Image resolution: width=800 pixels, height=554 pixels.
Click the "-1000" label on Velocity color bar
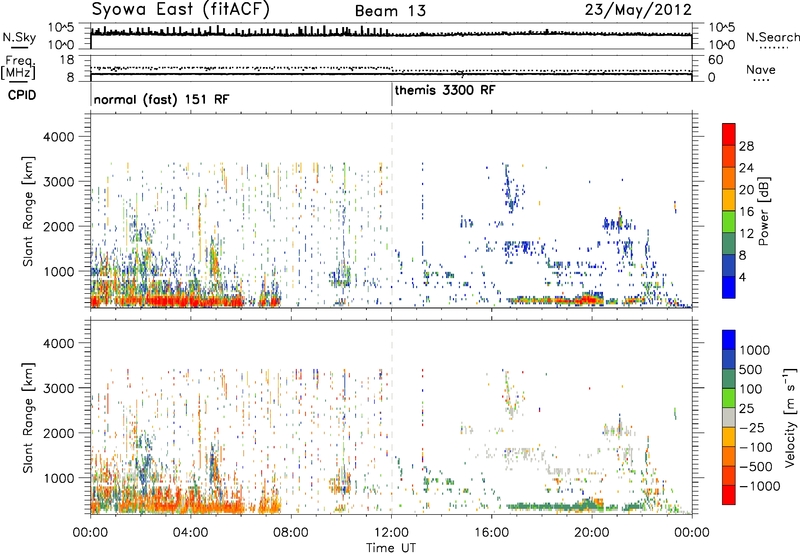pos(760,486)
